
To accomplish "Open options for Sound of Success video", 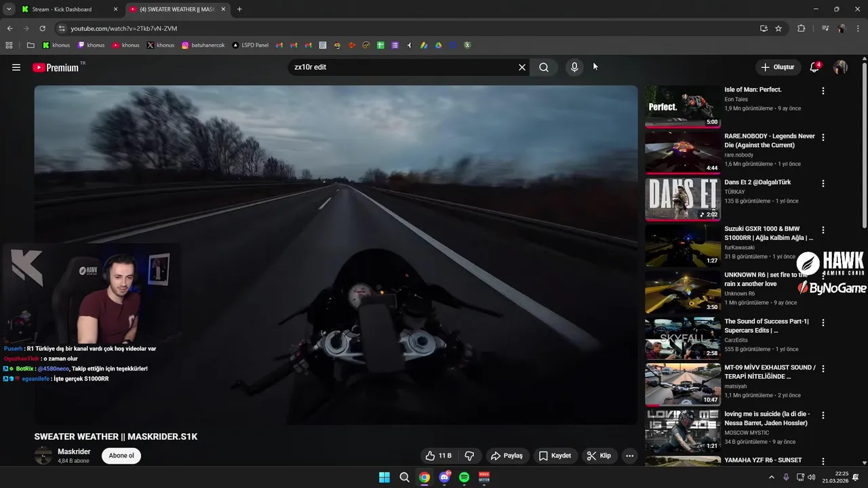I will click(x=823, y=323).
